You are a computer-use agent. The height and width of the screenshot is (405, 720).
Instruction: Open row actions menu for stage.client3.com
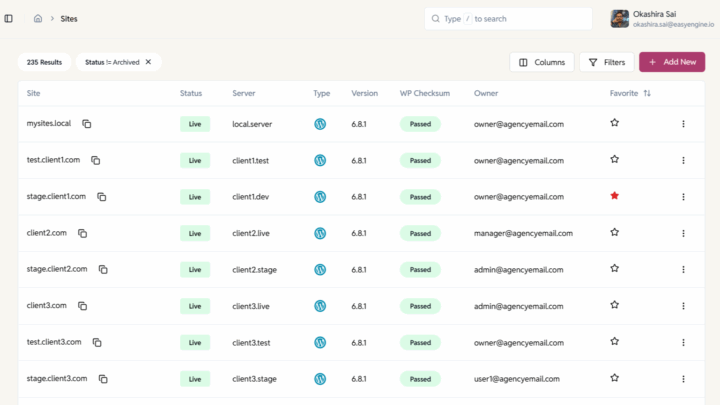point(683,379)
